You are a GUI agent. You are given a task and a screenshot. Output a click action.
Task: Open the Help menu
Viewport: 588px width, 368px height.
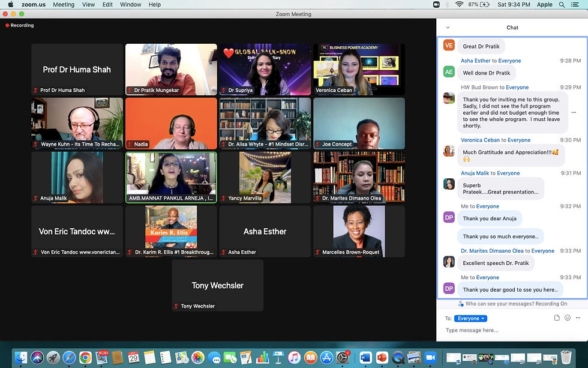coord(155,4)
